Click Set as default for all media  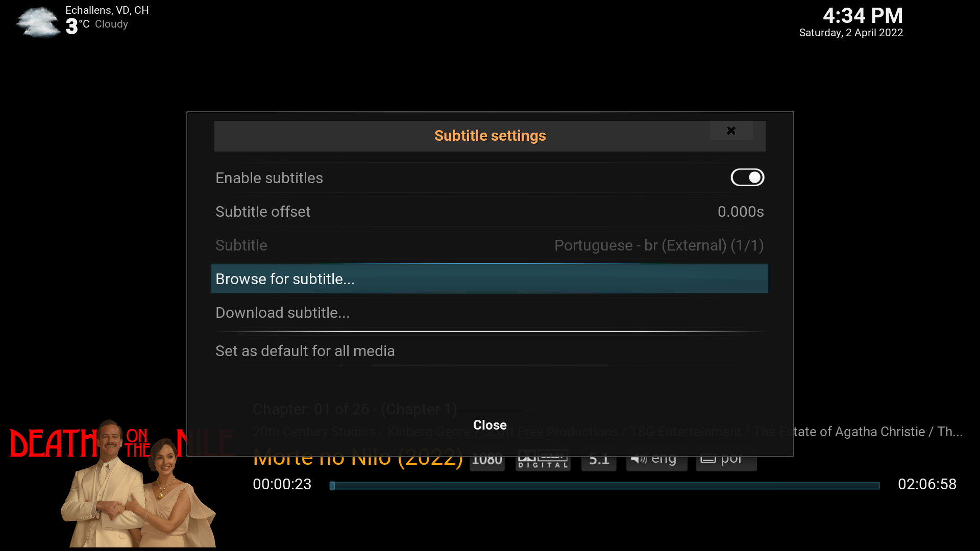tap(489, 351)
